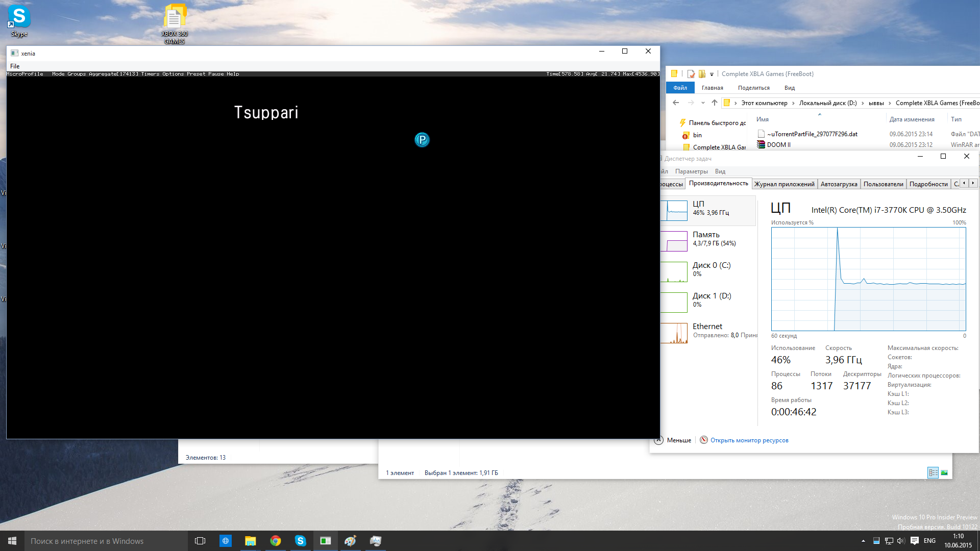Open Explorer recent locations dropdown arrow
Viewport: 980px width, 551px height.
pos(703,103)
